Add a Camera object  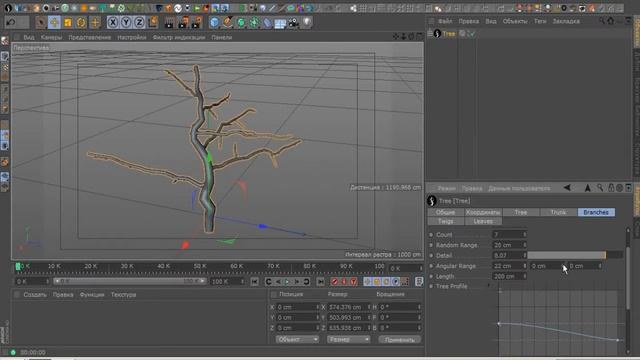(293, 22)
